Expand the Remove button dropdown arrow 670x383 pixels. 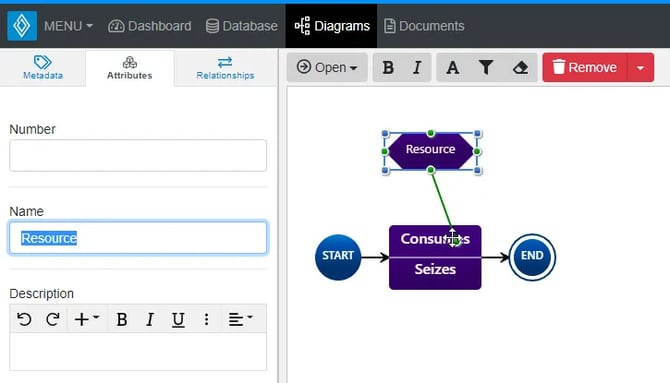click(x=641, y=68)
